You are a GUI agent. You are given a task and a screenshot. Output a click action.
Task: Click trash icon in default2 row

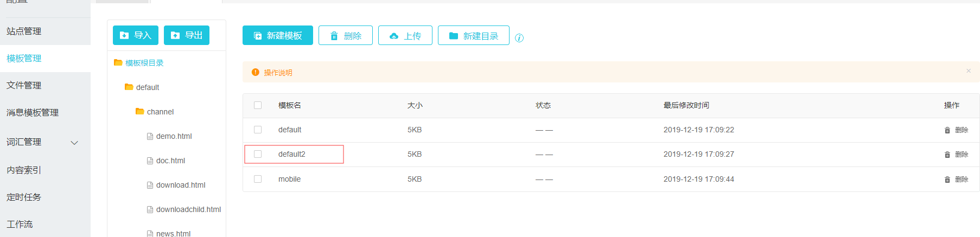(947, 155)
